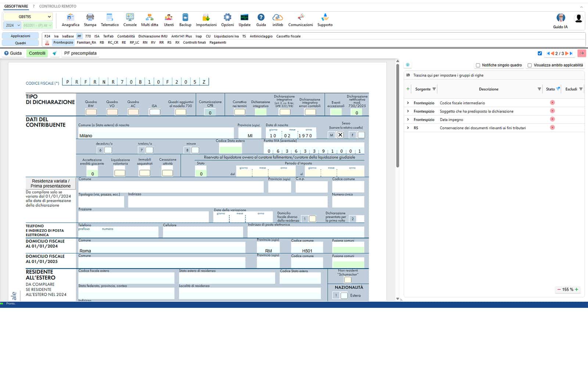Screen dimensions: 588x392
Task: Switch to the Irap tab
Action: (x=198, y=36)
